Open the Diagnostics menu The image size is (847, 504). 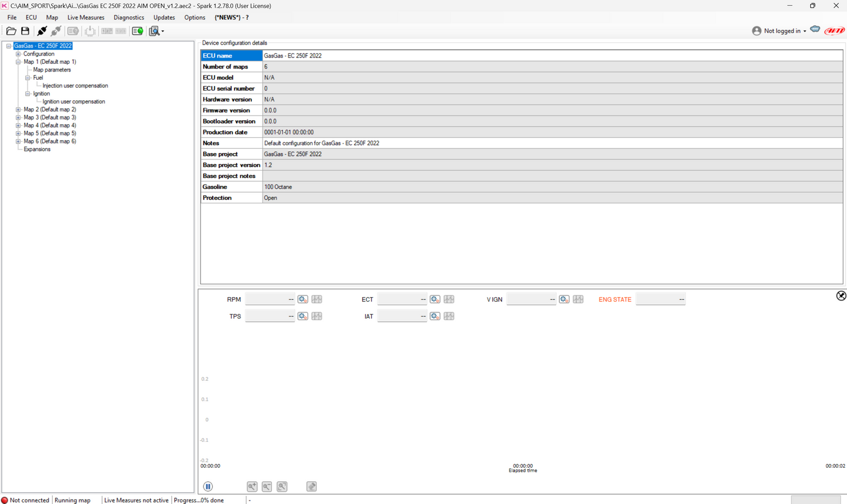pyautogui.click(x=128, y=18)
